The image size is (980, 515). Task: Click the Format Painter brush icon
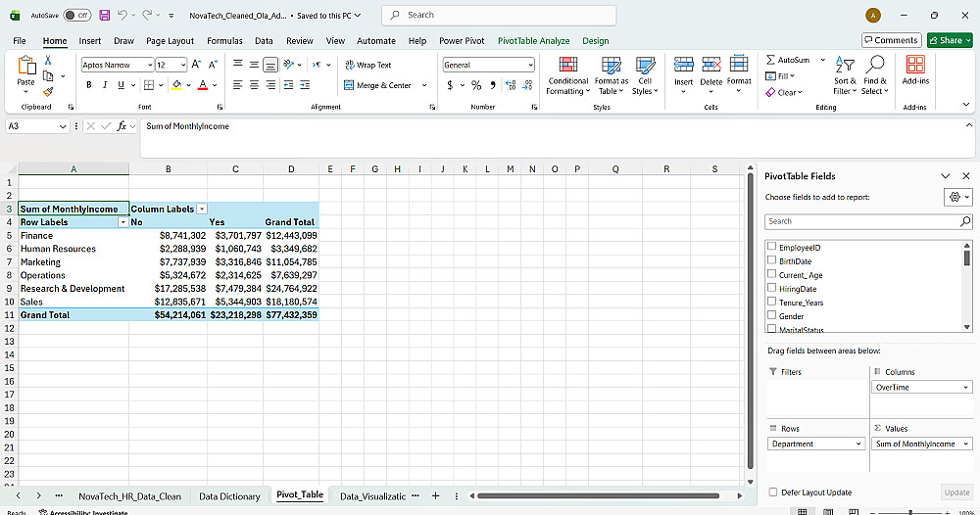coord(48,92)
